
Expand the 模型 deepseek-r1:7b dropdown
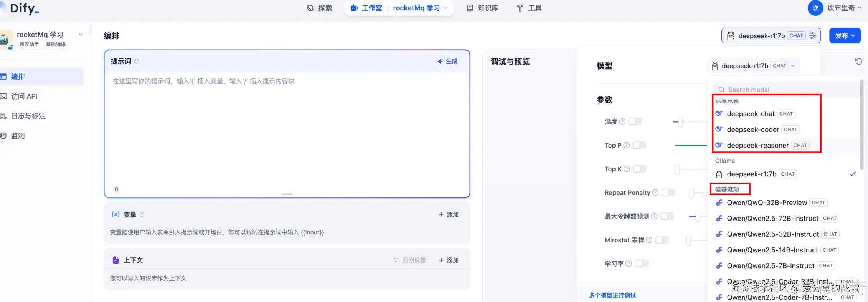(754, 66)
